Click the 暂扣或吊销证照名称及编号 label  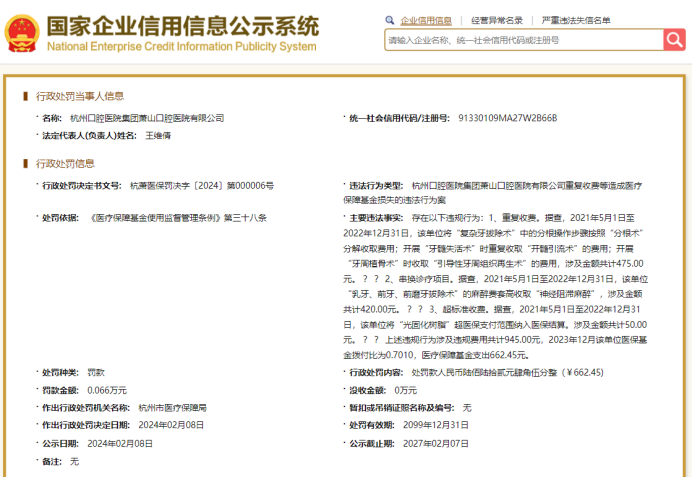point(402,408)
